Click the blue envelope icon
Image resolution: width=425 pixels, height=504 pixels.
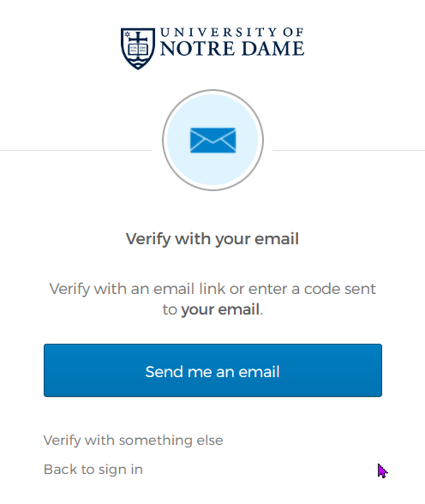pos(213,141)
